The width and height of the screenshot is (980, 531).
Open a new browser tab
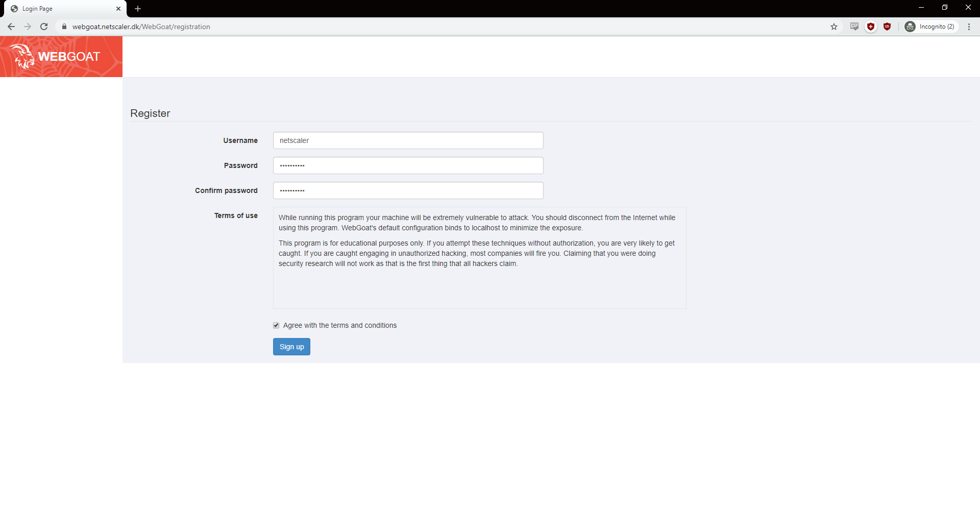coord(138,9)
